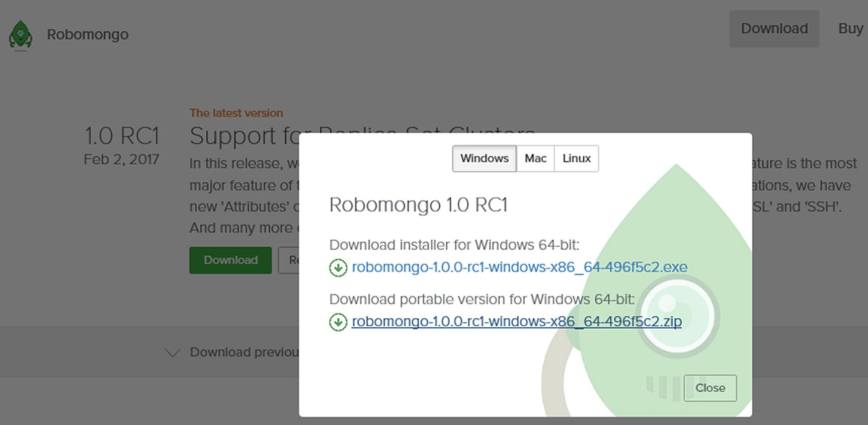Click download icon beside the .zip portable

click(338, 322)
